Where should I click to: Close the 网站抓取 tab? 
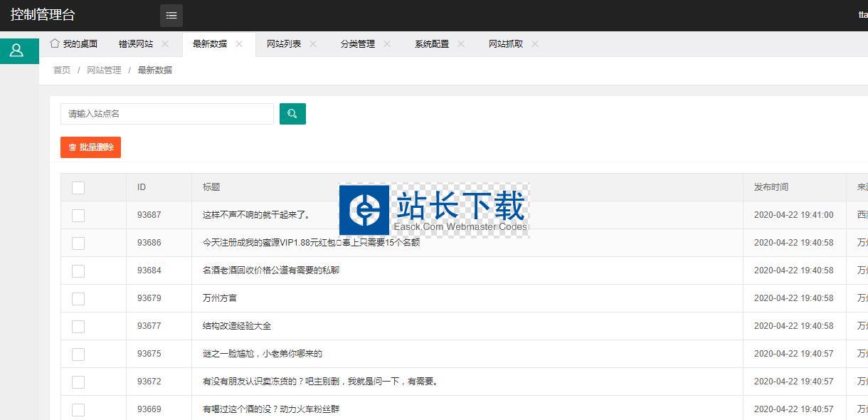[535, 44]
